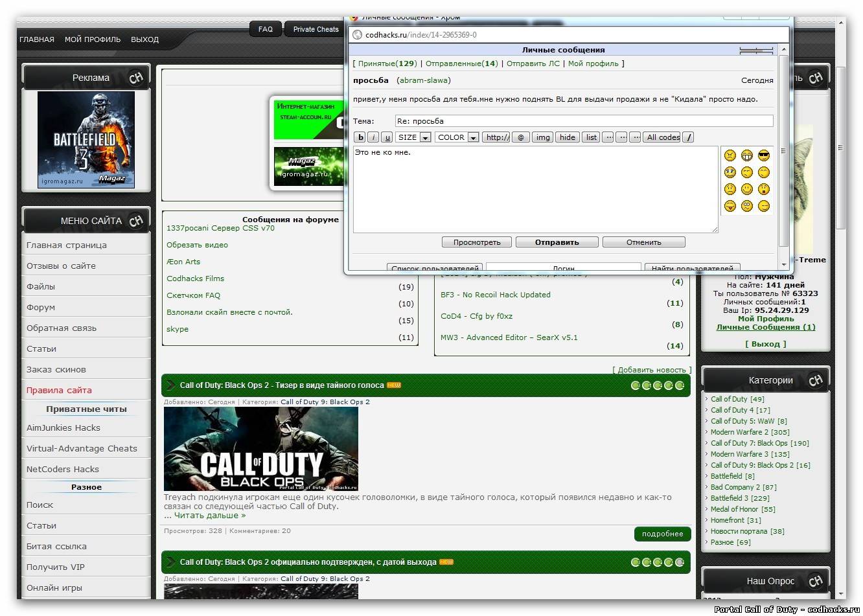Open the FAQ tab button
Image resolution: width=863 pixels, height=616 pixels.
(x=266, y=29)
